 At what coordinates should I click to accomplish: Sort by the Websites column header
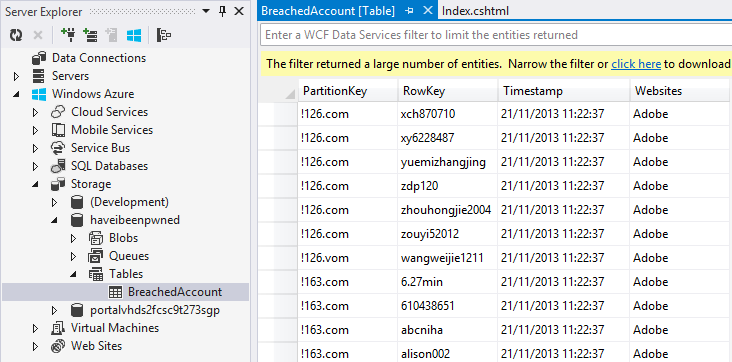[x=681, y=91]
